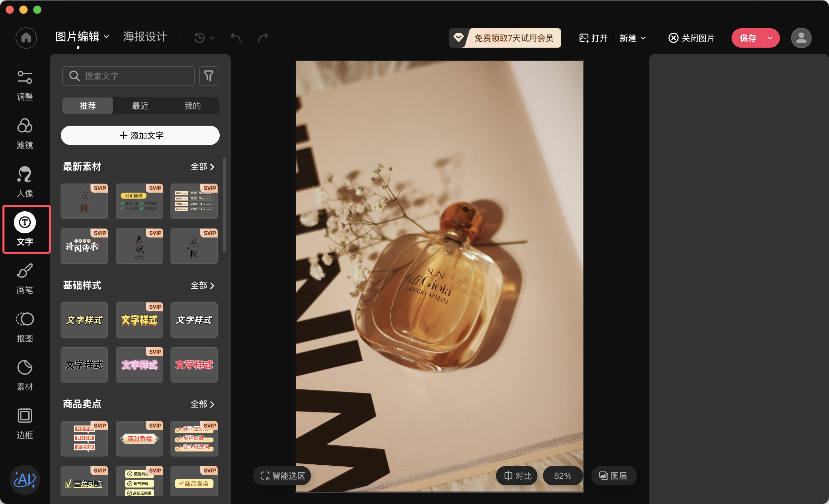Expand the arrow beside 保存 button
The height and width of the screenshot is (504, 829).
pos(770,38)
